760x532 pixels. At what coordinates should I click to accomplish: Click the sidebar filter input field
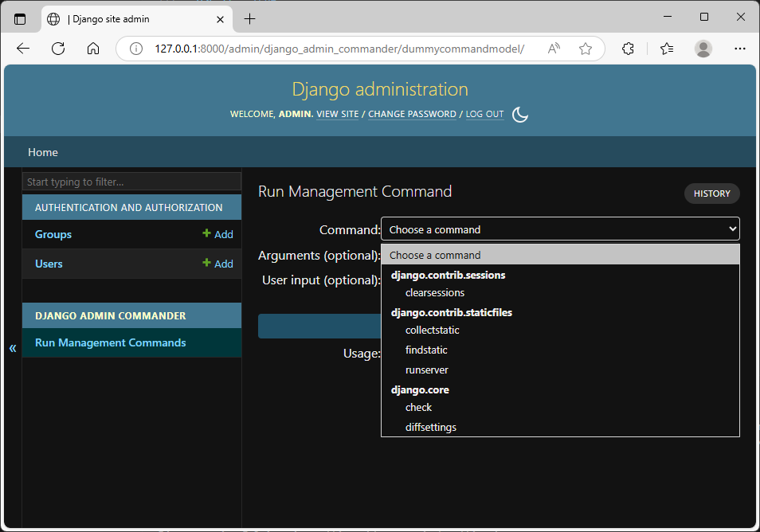pos(131,182)
